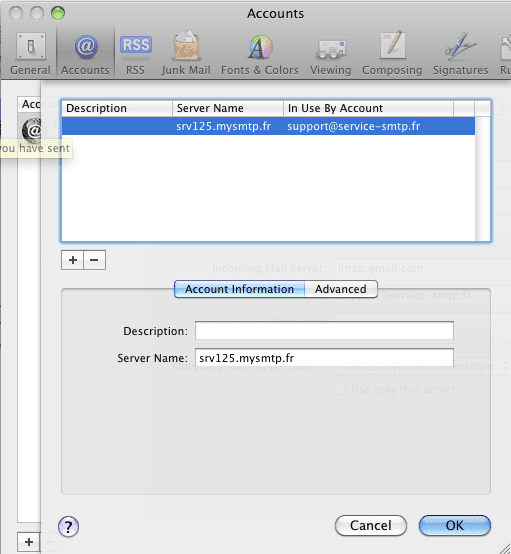Screen dimensions: 511x554
Task: Select the Account Information tab
Action: point(240,289)
